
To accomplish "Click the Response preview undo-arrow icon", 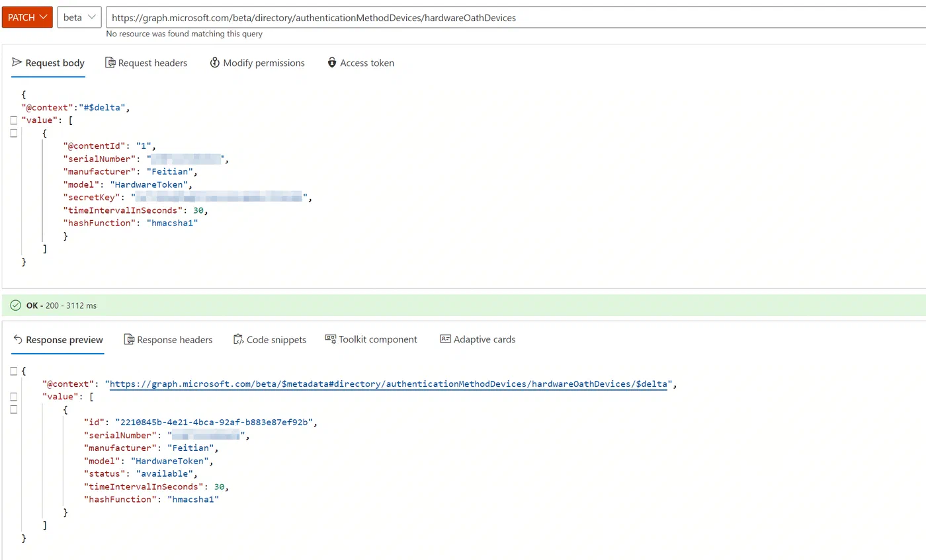I will tap(18, 339).
